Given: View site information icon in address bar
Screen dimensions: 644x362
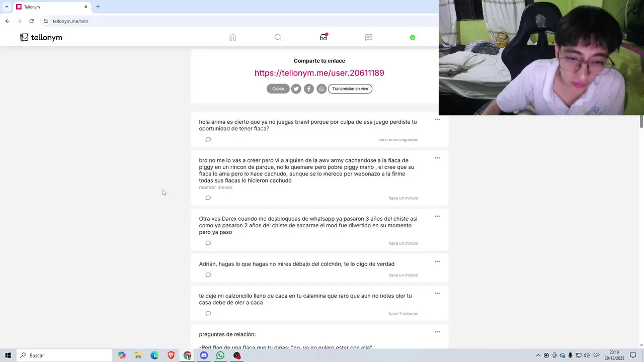Looking at the screenshot, I should tap(46, 21).
